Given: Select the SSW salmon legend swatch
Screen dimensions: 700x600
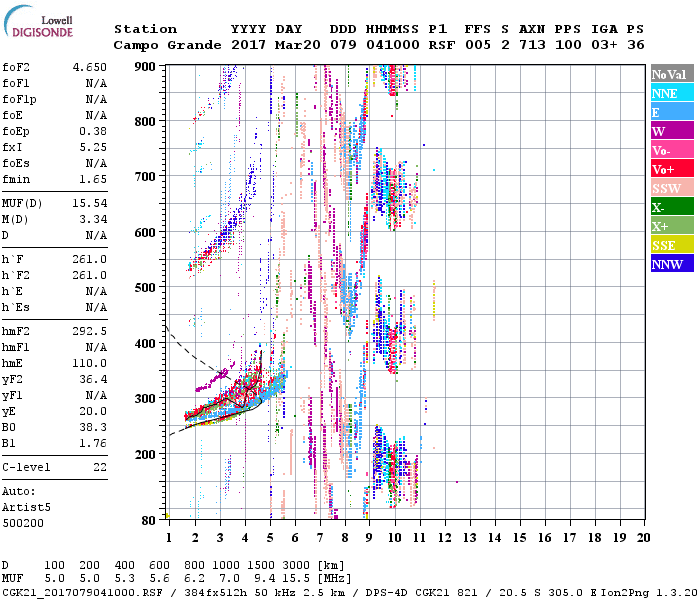Looking at the screenshot, I should click(x=672, y=188).
